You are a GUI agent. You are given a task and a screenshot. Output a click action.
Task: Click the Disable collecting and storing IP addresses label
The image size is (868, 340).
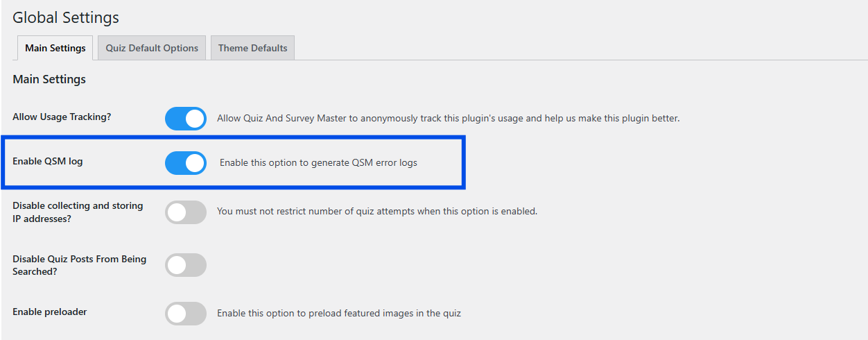click(x=78, y=212)
